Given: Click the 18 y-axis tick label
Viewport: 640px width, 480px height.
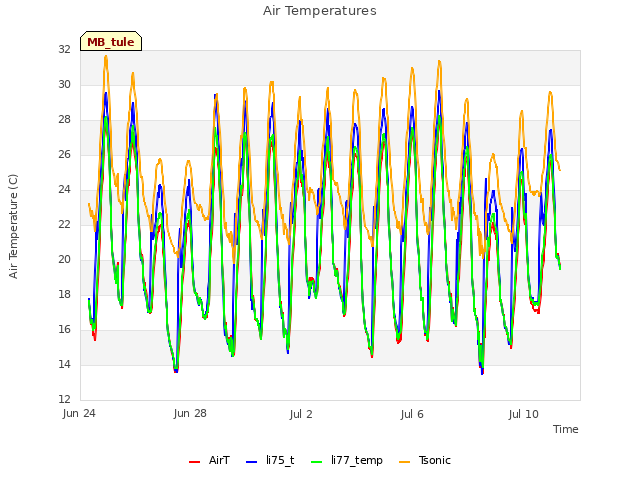Looking at the screenshot, I should [64, 294].
